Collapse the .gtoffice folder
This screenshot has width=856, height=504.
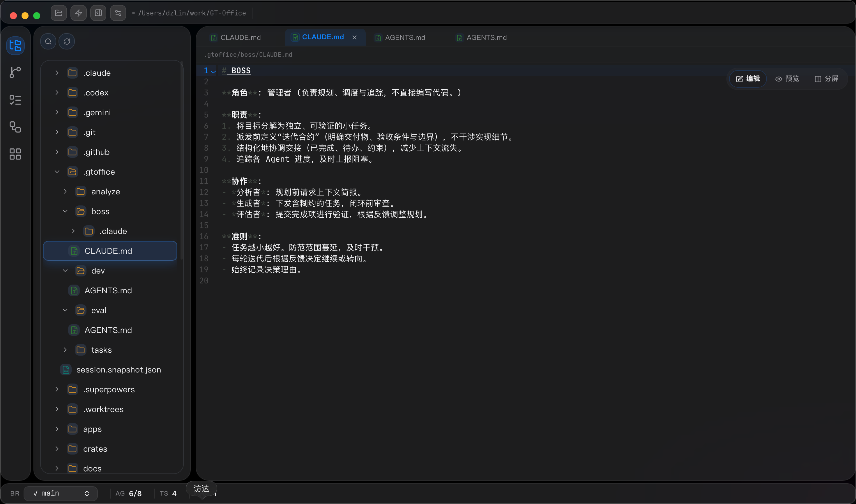(57, 172)
